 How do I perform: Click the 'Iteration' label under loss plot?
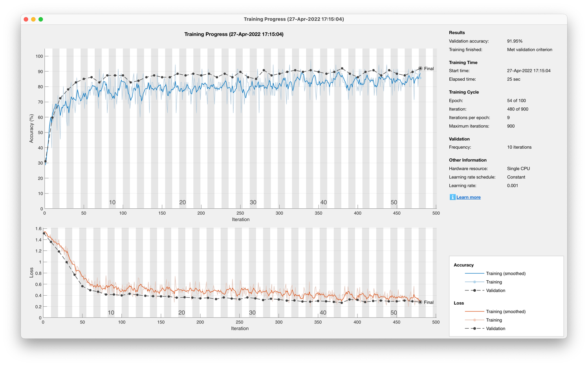tap(240, 329)
